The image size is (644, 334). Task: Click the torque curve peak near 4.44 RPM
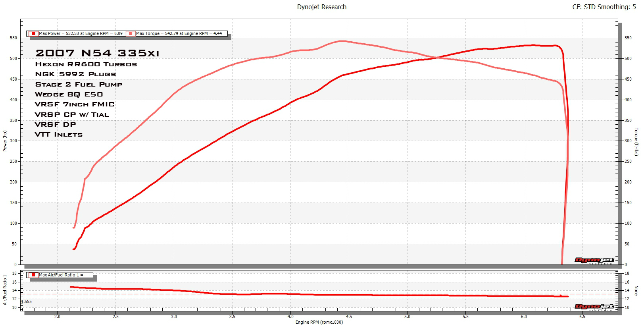(342, 41)
